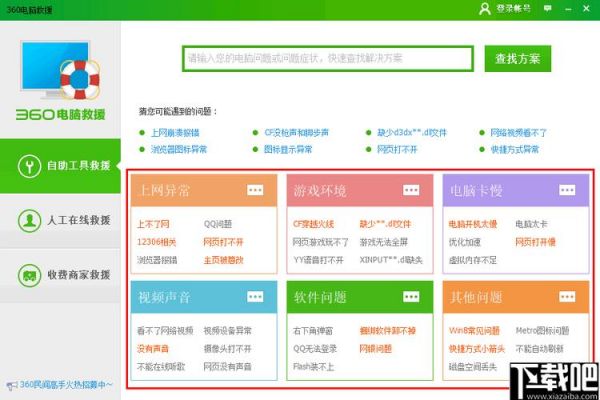
Task: Select 网页打开慢 issue
Action: coord(535,242)
